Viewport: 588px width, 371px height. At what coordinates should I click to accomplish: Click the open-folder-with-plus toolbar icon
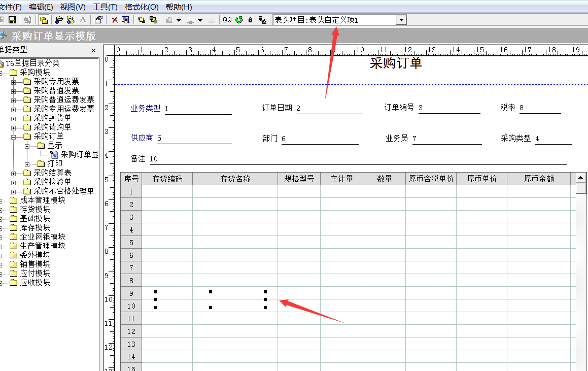[59, 20]
